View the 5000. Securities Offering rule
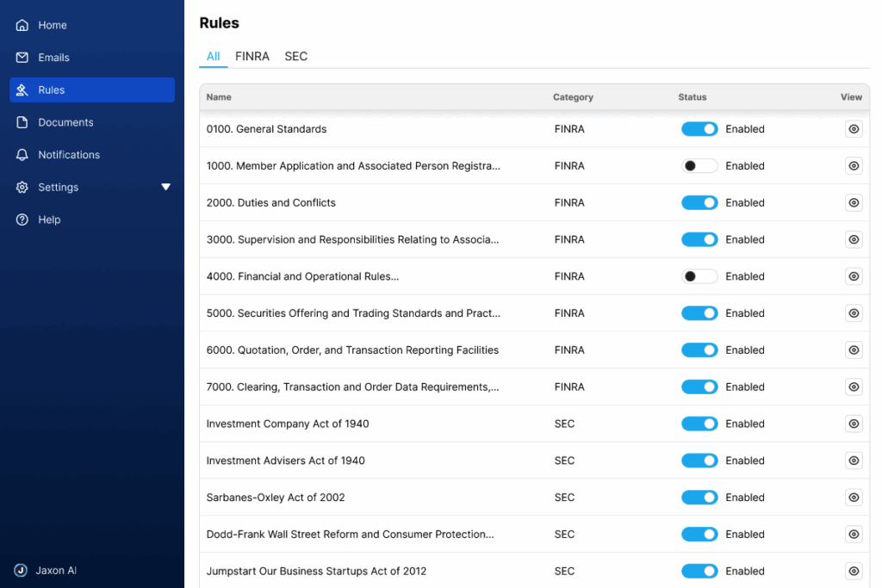 [854, 313]
